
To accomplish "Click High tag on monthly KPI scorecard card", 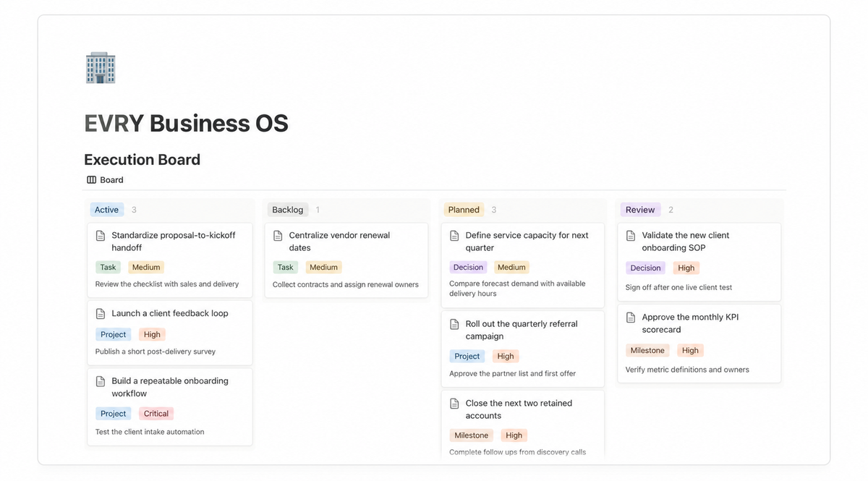I will click(x=691, y=351).
